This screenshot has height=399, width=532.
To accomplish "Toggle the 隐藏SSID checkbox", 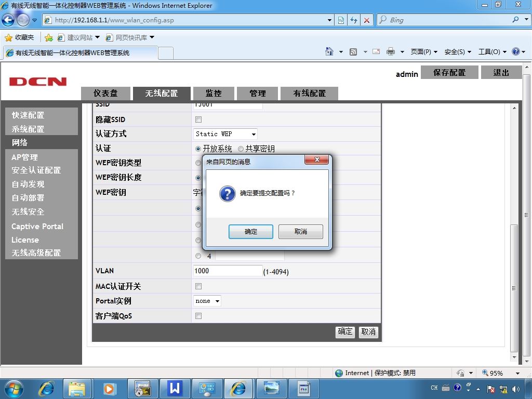I will click(198, 119).
